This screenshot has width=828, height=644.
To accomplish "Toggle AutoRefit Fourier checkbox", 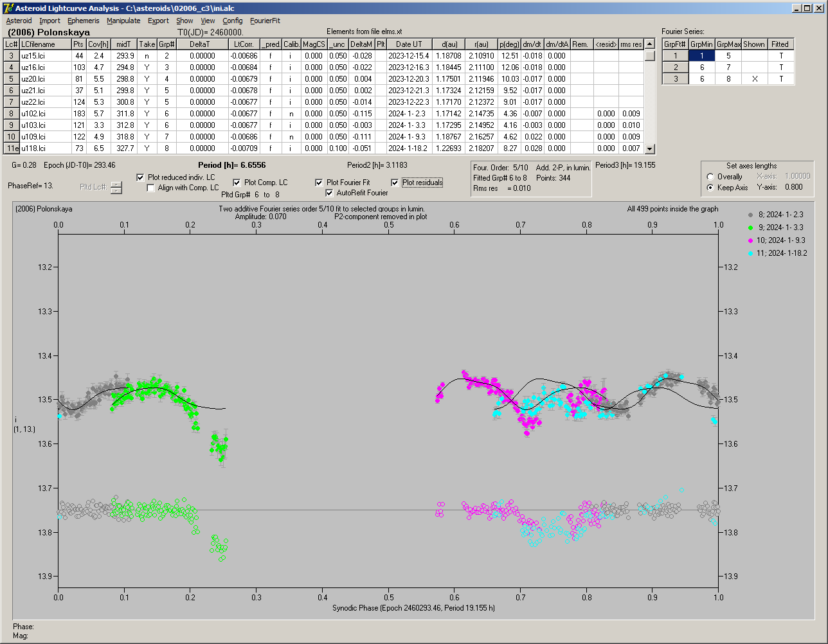I will tap(330, 193).
